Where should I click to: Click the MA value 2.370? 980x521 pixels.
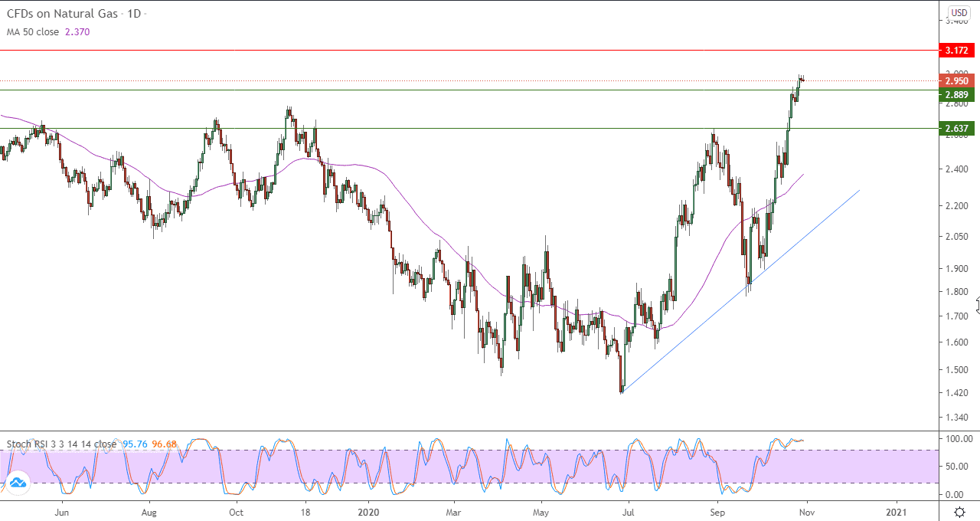(x=77, y=32)
